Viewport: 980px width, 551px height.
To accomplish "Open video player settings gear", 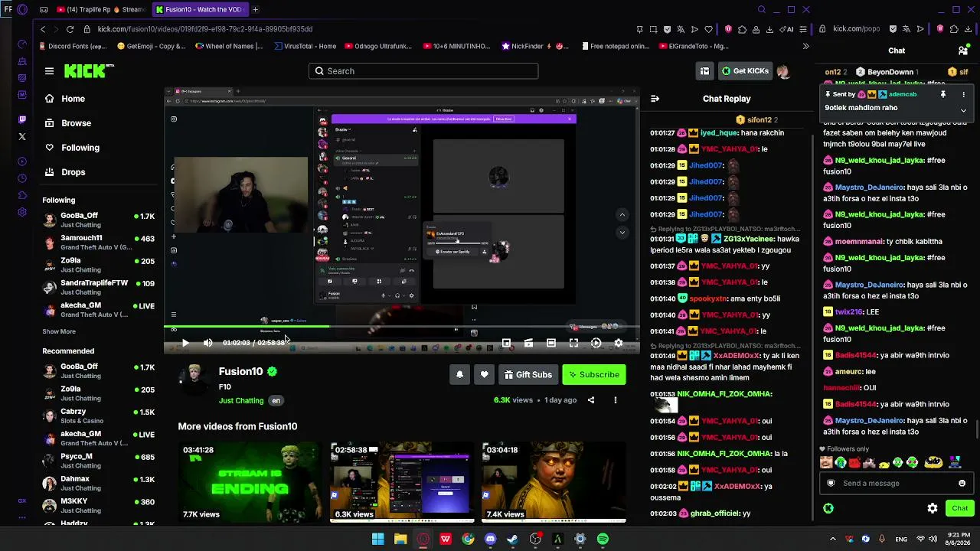I will point(619,343).
